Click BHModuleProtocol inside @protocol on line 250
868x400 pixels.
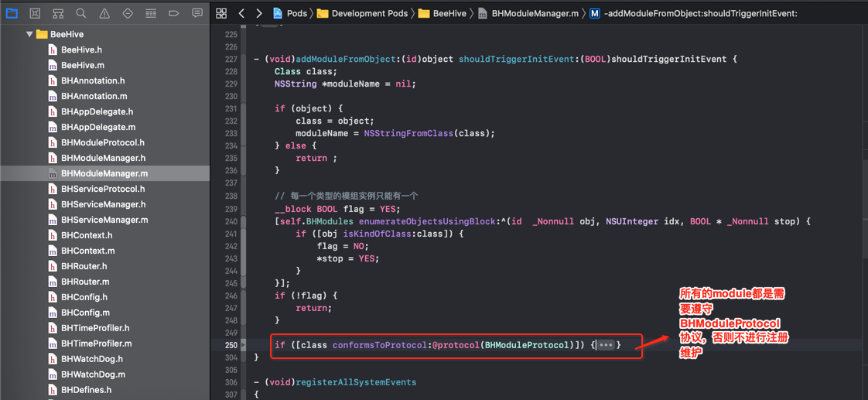(x=528, y=345)
